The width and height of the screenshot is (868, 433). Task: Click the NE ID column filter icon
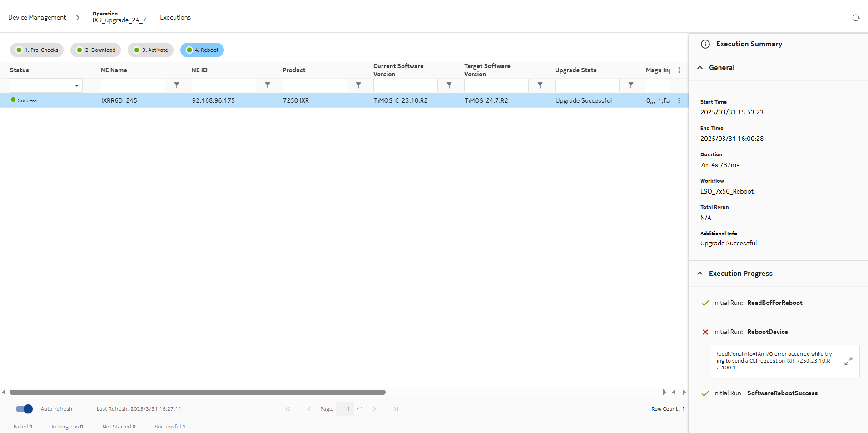268,85
